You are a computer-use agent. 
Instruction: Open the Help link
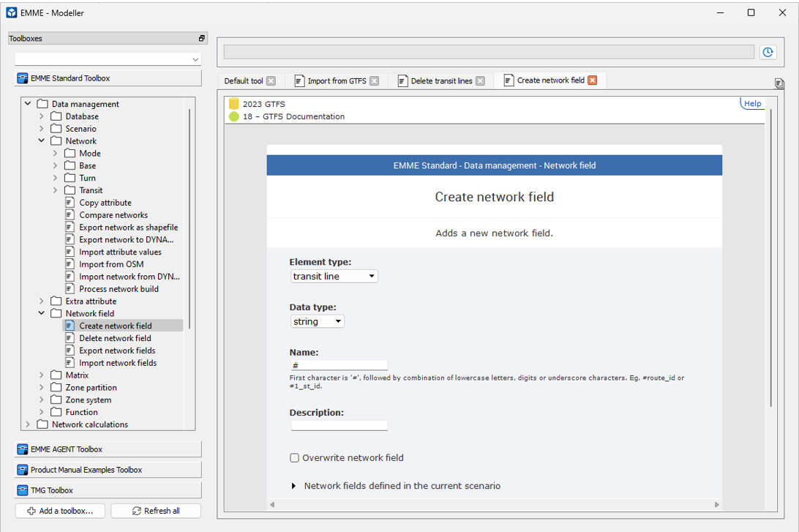pyautogui.click(x=753, y=103)
